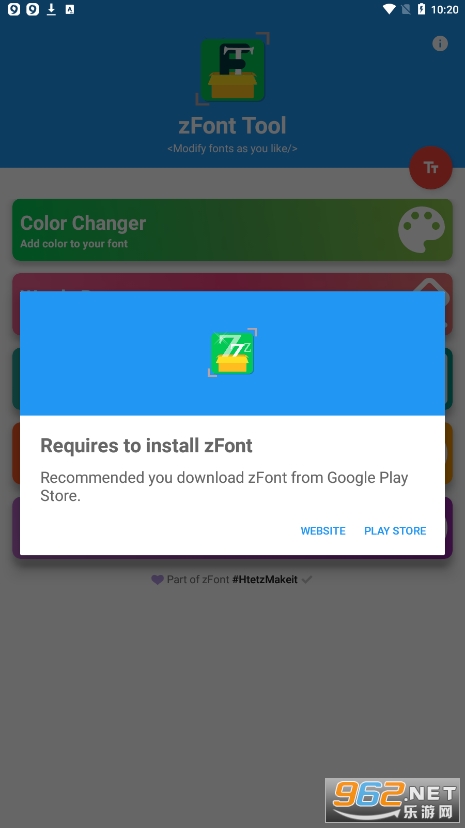Open the Color Changer card
Image resolution: width=465 pixels, height=828 pixels.
coord(232,230)
